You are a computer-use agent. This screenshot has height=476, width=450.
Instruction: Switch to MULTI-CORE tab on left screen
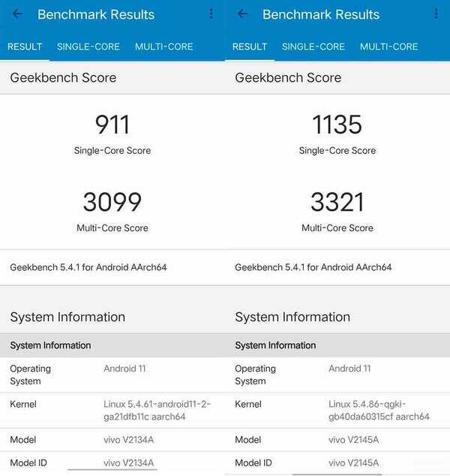(163, 47)
